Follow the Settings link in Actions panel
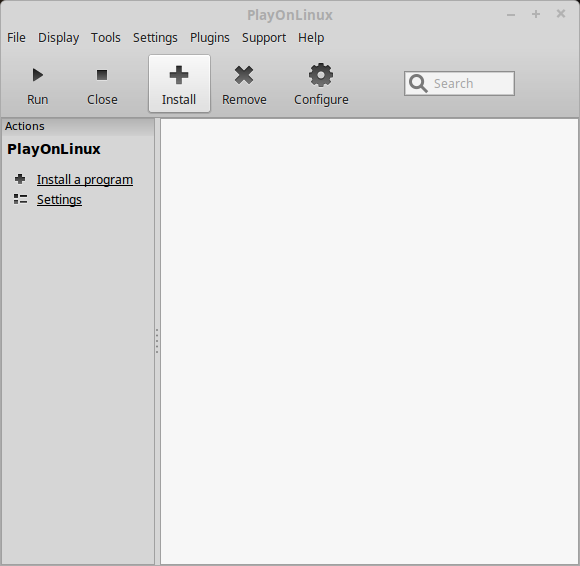580x566 pixels. click(59, 200)
